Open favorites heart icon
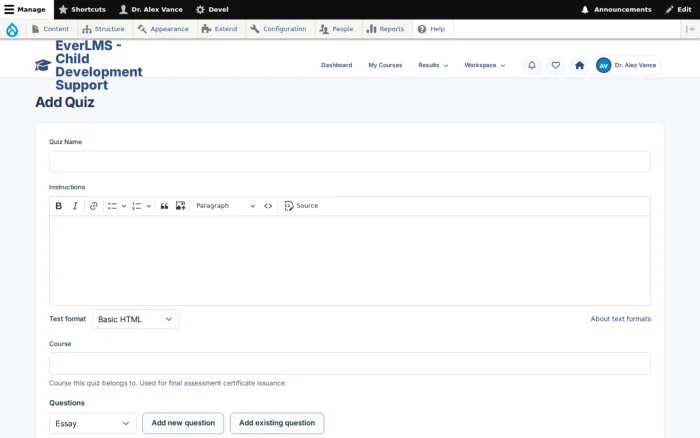 tap(555, 65)
